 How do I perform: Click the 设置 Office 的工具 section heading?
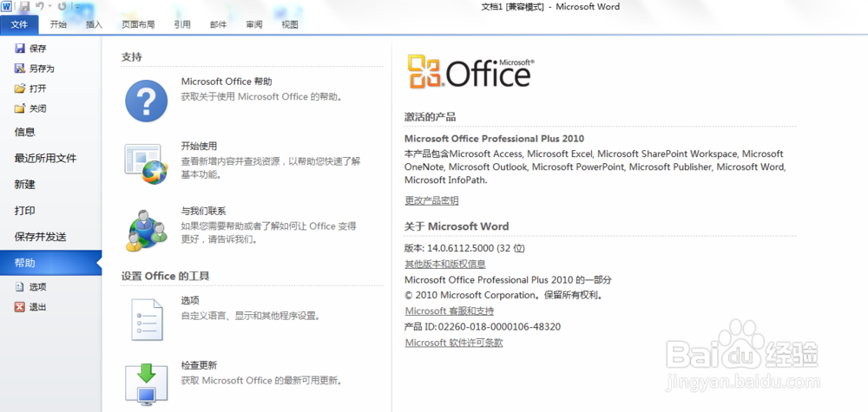(x=166, y=276)
